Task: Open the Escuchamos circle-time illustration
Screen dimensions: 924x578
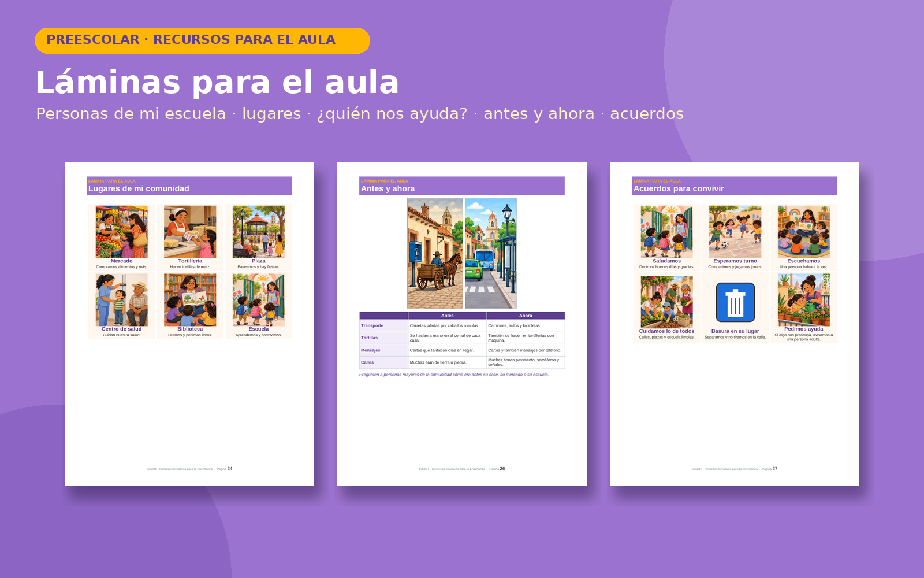Action: click(804, 232)
